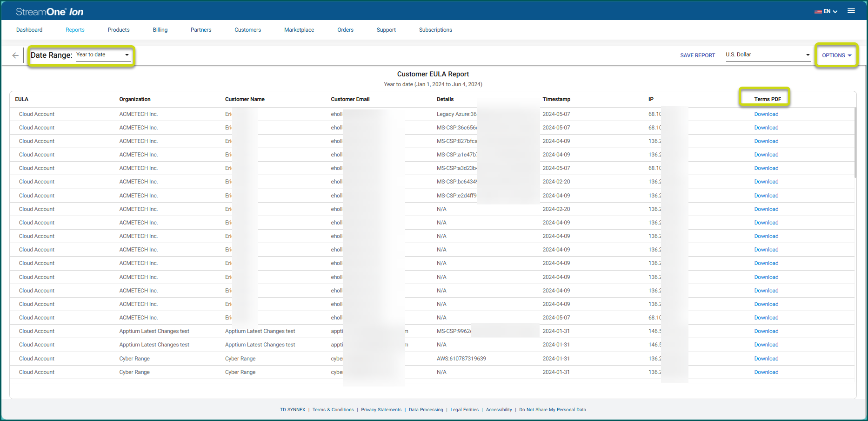This screenshot has height=421, width=868.
Task: Click the Timestamp column header
Action: pyautogui.click(x=556, y=99)
